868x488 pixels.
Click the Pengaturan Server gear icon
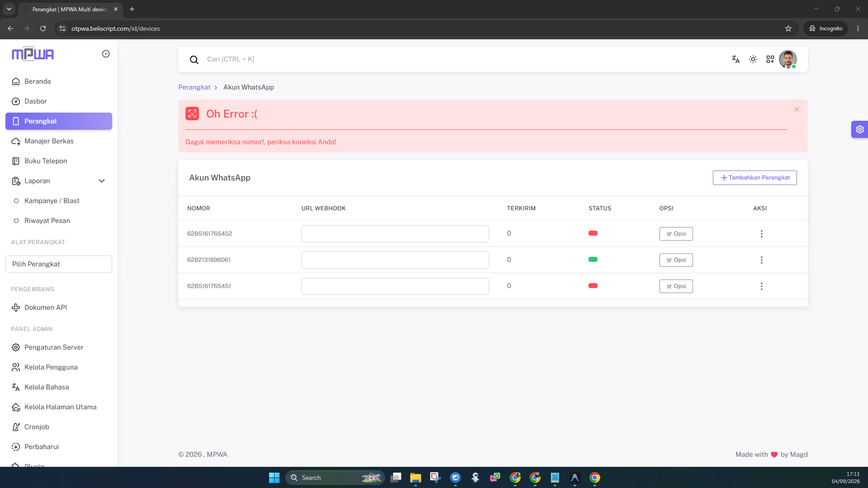click(x=16, y=347)
